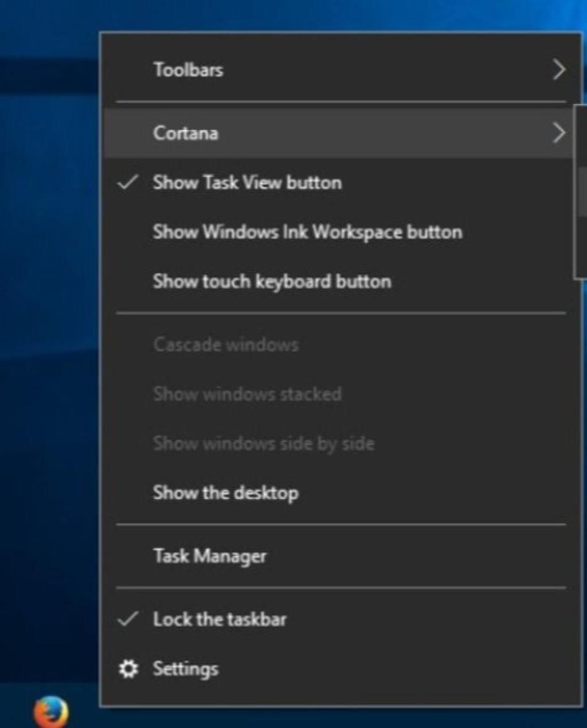Click the Firefox icon in the taskbar

(x=50, y=712)
